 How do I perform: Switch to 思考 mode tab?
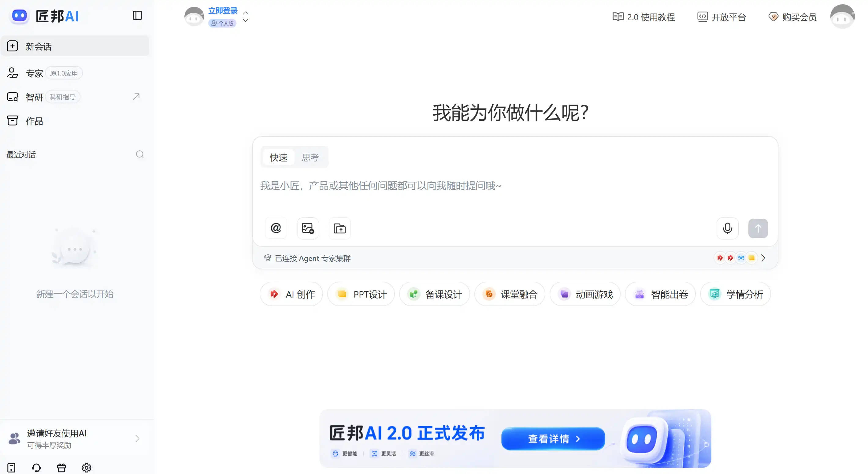[310, 157]
